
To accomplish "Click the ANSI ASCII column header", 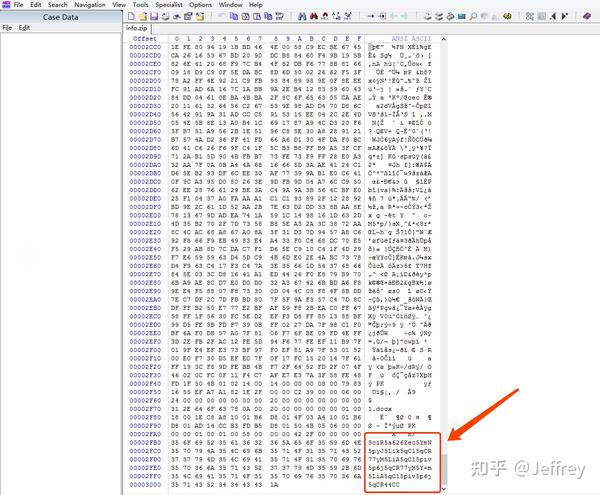I will (x=411, y=39).
